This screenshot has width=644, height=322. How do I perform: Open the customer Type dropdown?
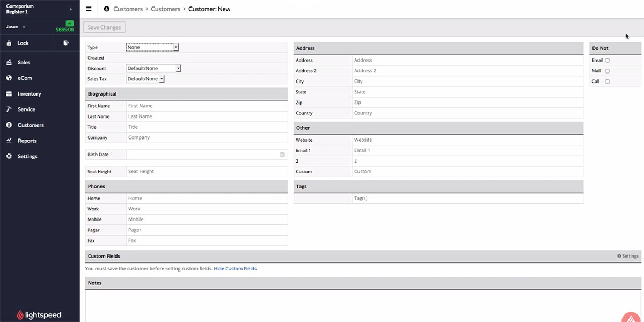152,47
